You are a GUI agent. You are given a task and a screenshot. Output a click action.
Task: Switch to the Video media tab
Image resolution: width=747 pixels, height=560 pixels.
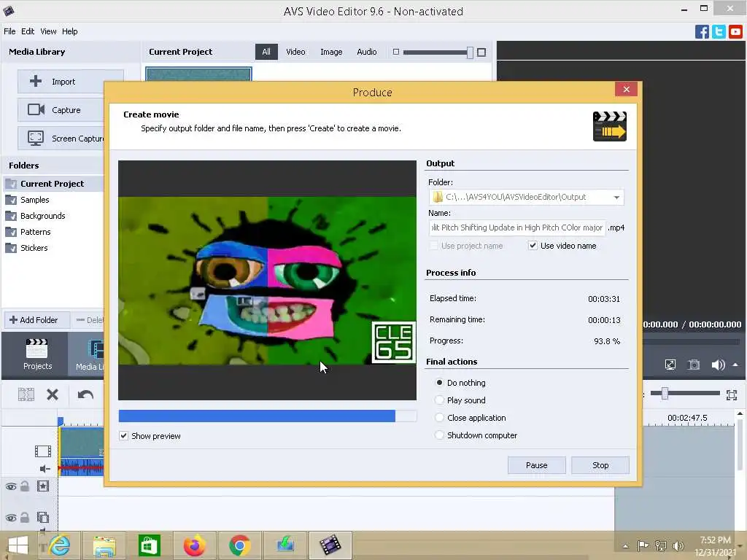295,52
